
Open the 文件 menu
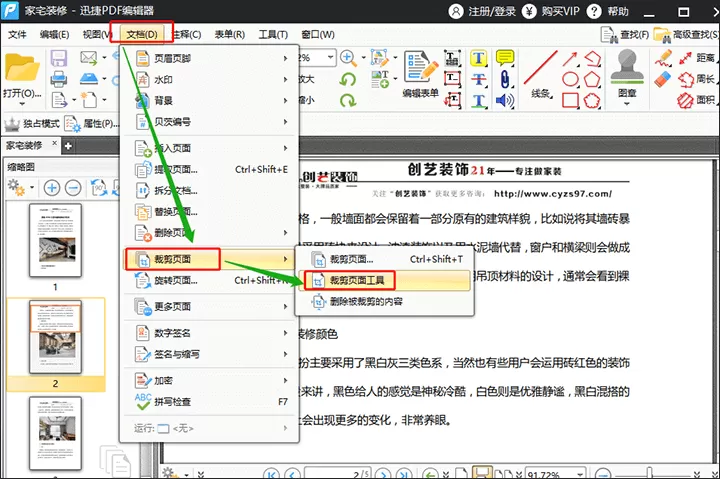[17, 34]
